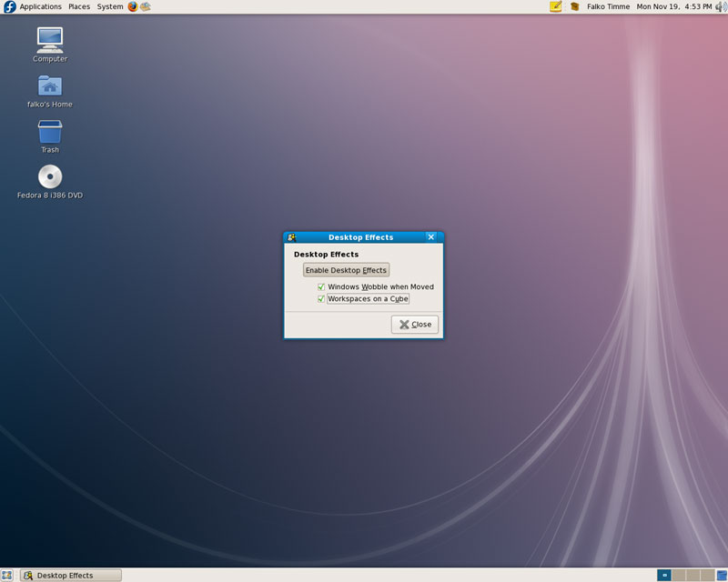Click the Close button in the dialog
The image size is (728, 582).
coord(415,325)
